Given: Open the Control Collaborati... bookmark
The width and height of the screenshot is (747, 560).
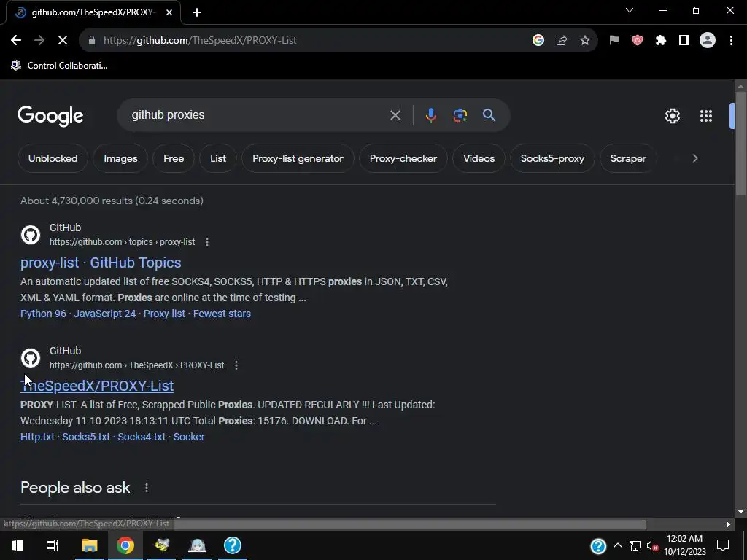Looking at the screenshot, I should tap(60, 66).
